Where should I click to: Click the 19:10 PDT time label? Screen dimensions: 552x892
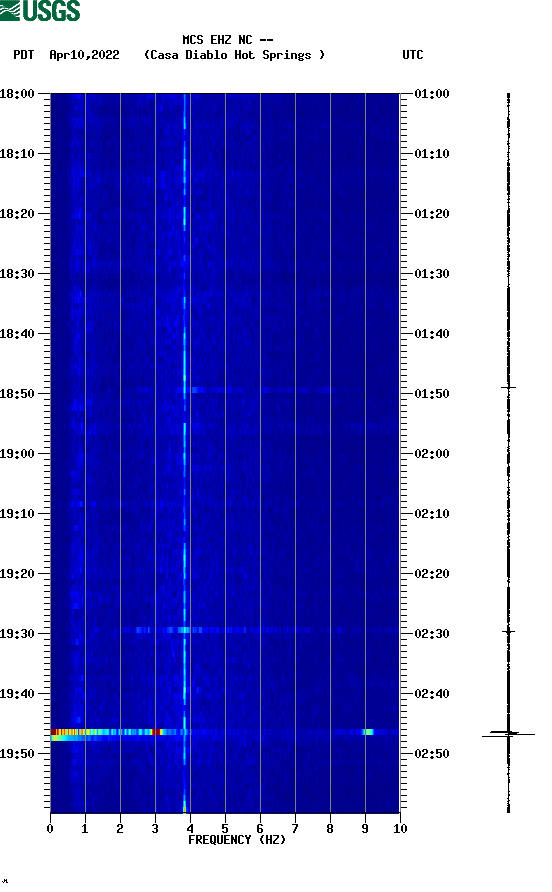[x=17, y=514]
